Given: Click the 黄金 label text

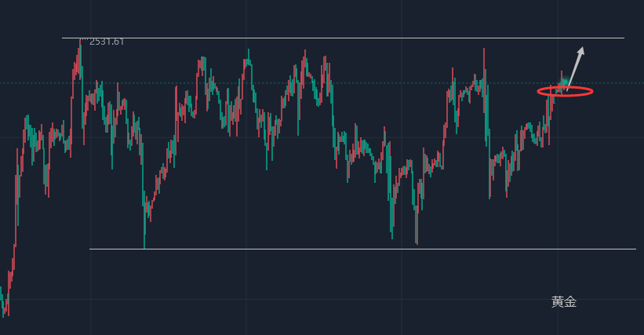Looking at the screenshot, I should pos(564,302).
